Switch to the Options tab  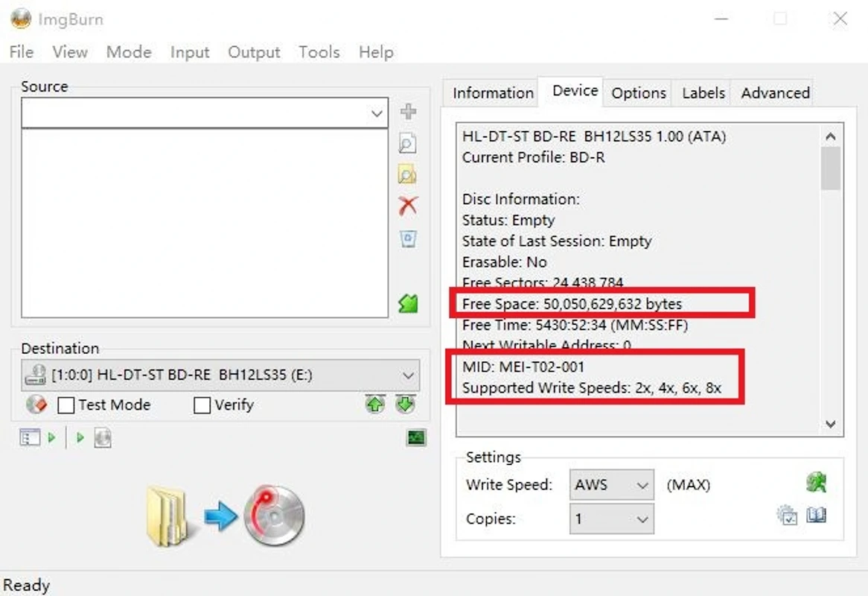coord(637,93)
